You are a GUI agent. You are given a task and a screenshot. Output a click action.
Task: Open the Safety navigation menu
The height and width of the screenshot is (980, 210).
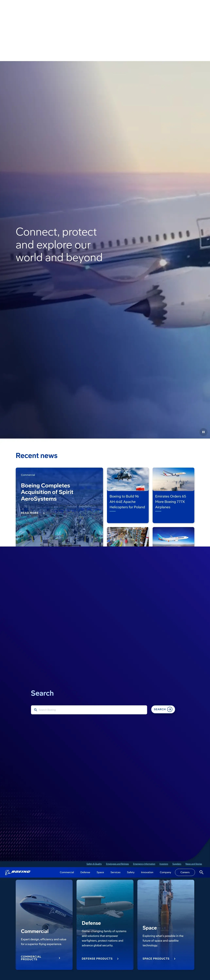tap(131, 872)
